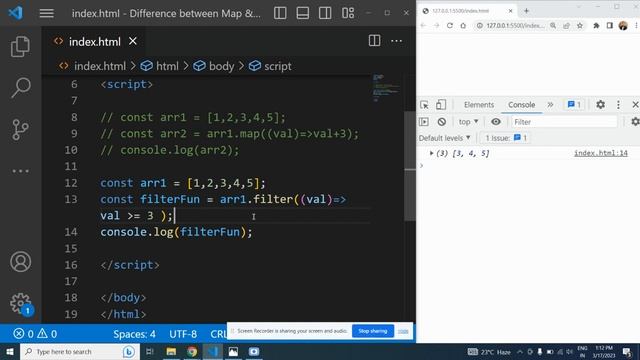640x360 pixels.
Task: Click the 1 Issue link in console
Action: click(506, 138)
